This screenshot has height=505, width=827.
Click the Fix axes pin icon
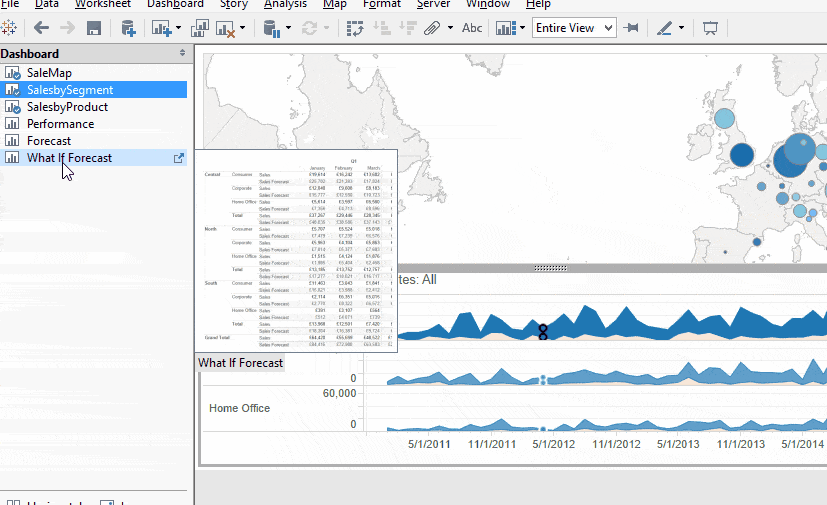coord(631,27)
